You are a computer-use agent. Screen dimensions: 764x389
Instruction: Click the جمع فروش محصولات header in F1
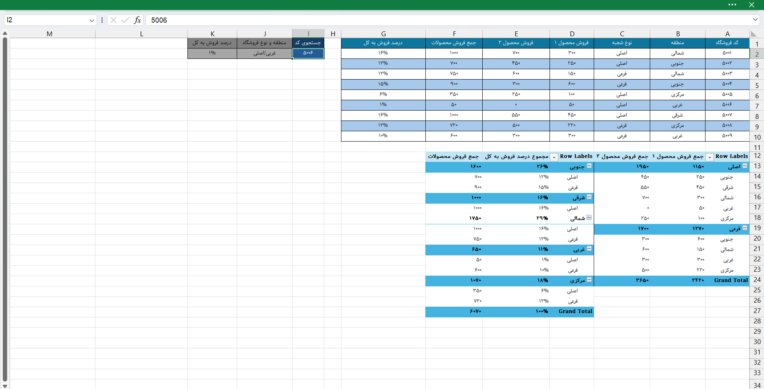coord(454,43)
